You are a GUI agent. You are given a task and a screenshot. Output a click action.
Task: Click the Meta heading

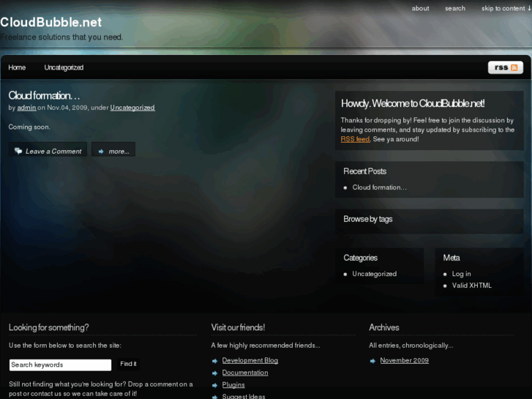coord(452,258)
